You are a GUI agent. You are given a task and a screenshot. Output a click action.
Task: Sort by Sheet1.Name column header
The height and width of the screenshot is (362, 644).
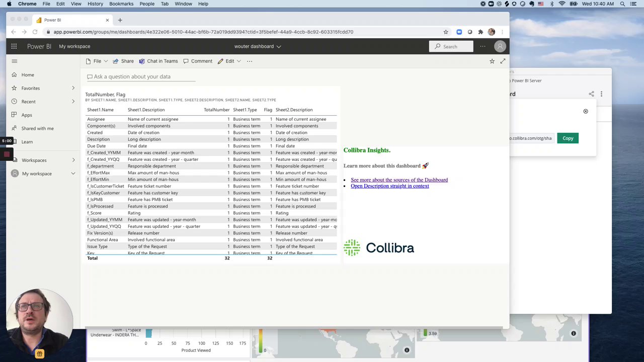coord(100,110)
